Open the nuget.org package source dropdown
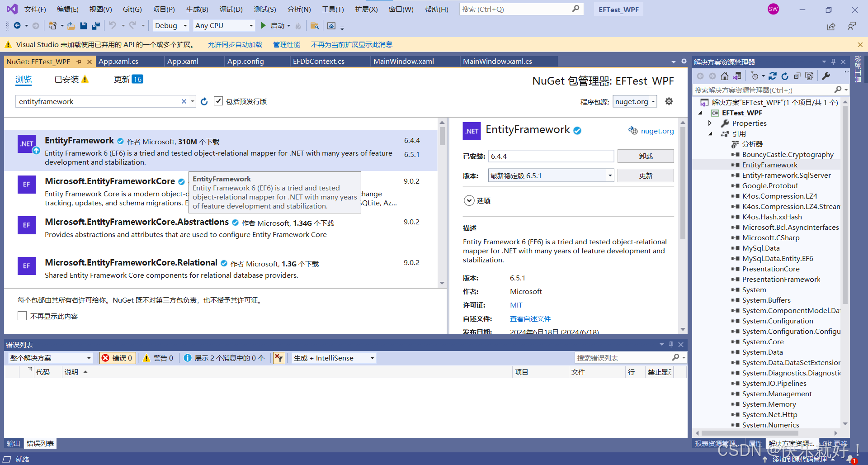868x465 pixels. click(x=635, y=102)
